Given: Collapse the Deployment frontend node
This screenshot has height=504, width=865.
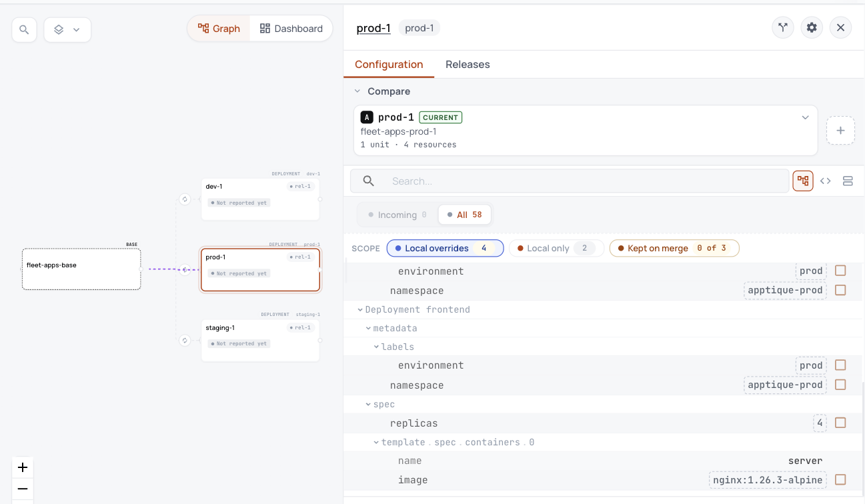Looking at the screenshot, I should pos(360,310).
